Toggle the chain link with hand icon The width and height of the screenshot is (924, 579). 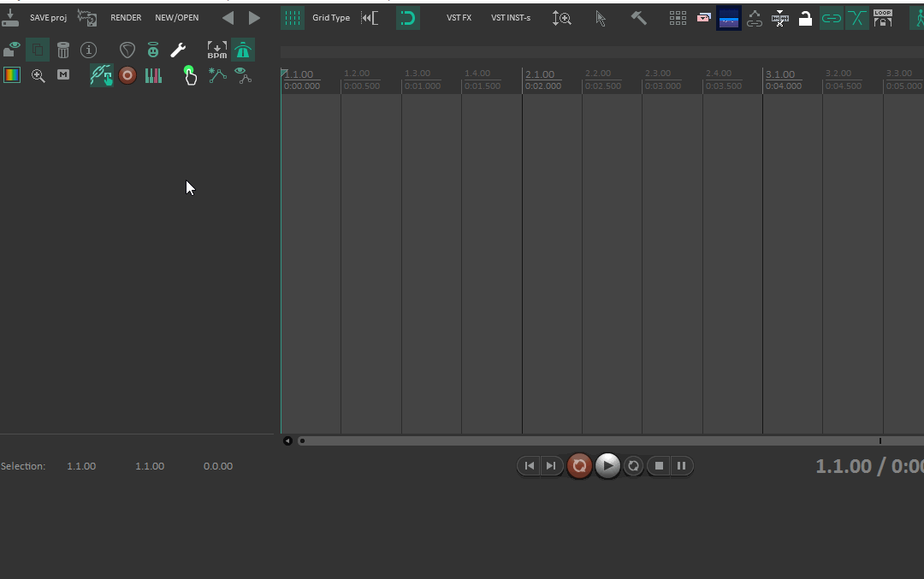(101, 75)
